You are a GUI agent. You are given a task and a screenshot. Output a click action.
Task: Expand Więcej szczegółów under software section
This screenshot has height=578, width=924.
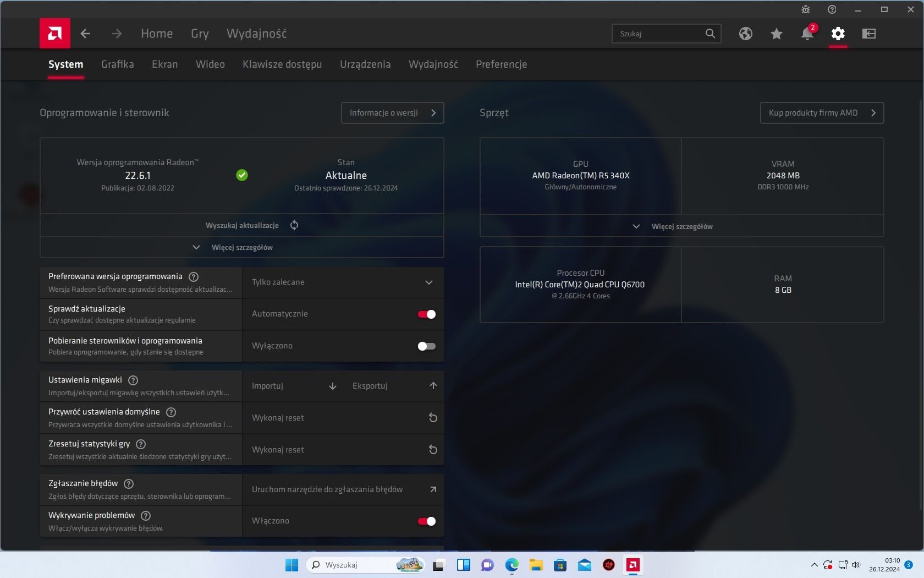coord(242,247)
